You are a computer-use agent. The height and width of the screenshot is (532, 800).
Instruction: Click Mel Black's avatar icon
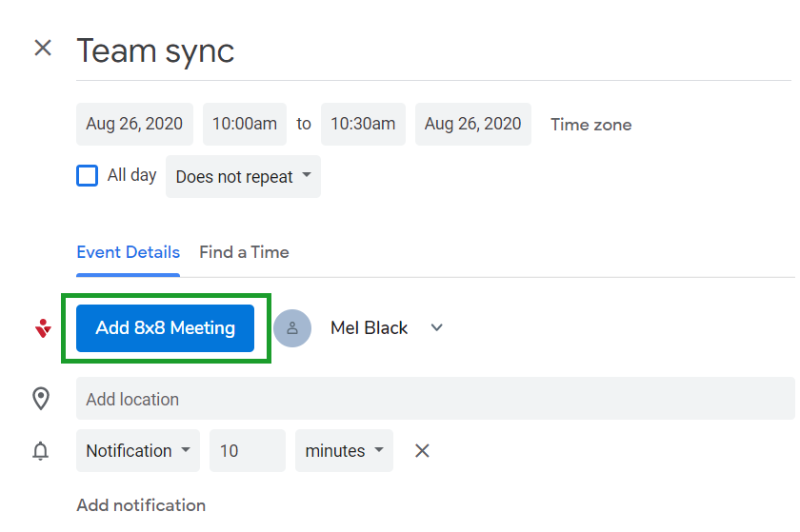point(292,328)
